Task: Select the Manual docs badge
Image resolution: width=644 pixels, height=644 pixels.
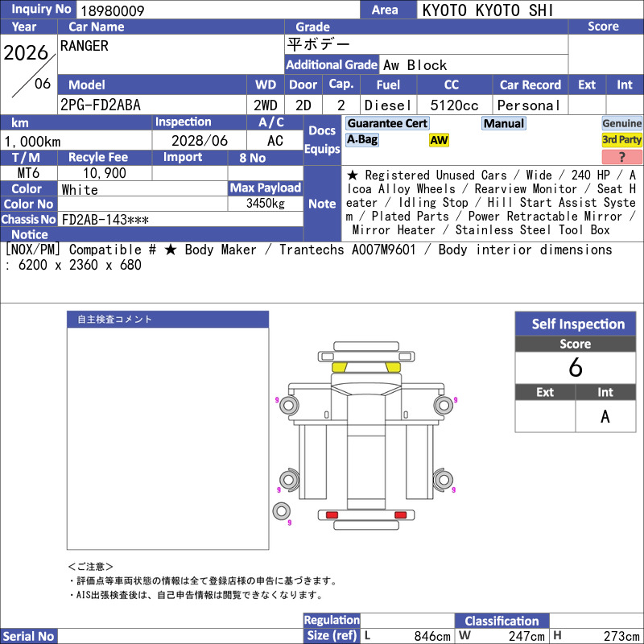Action: coord(504,123)
